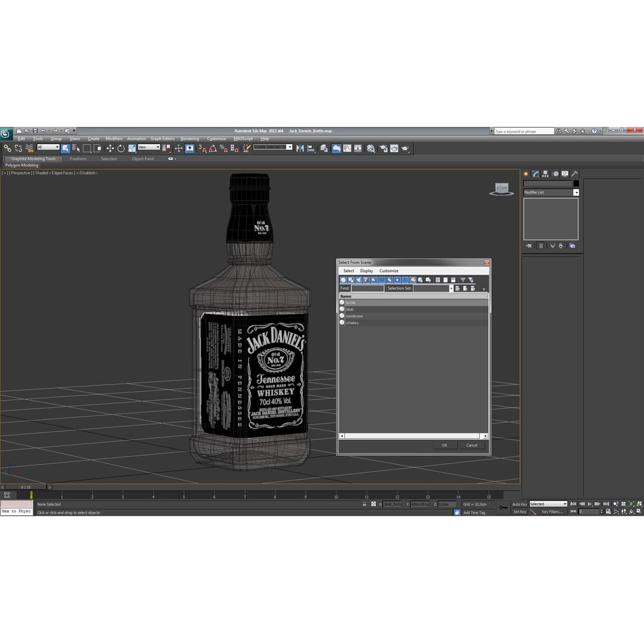Click the ViewCube in the viewport
The height and width of the screenshot is (644, 644).
[x=501, y=189]
